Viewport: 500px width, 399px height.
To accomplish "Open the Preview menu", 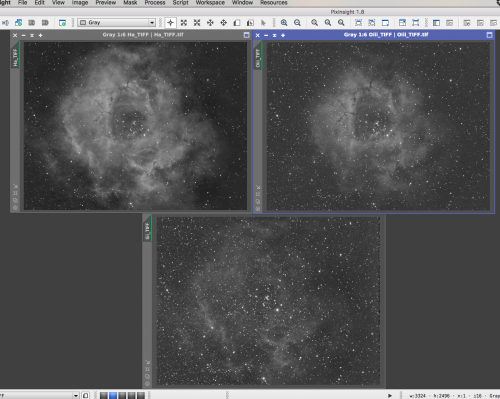I will (x=106, y=3).
